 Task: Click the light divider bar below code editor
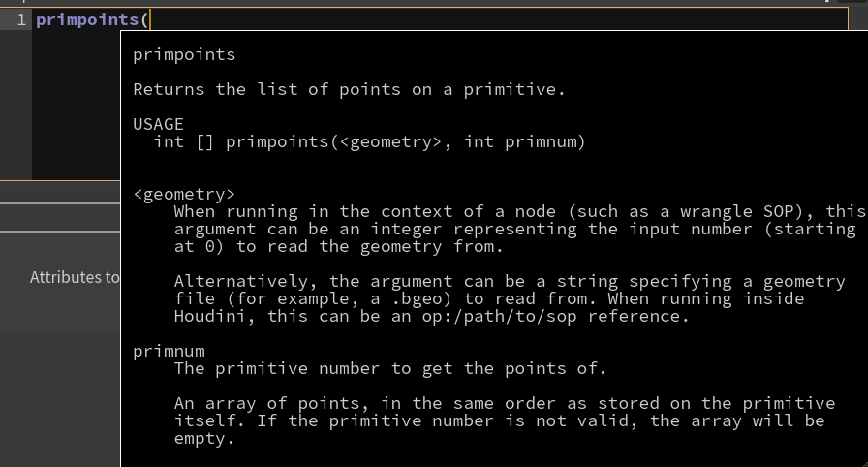pyautogui.click(x=60, y=203)
